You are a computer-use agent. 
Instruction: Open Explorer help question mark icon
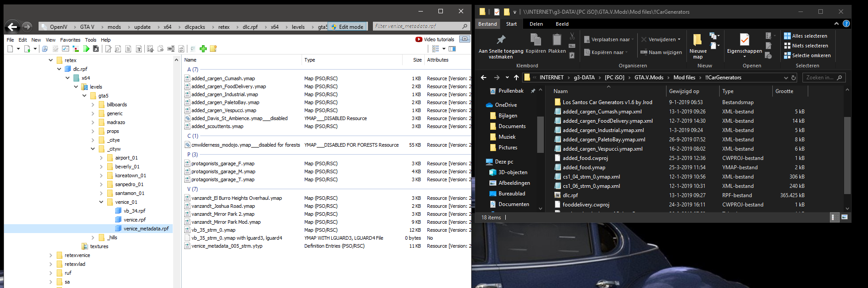[846, 24]
